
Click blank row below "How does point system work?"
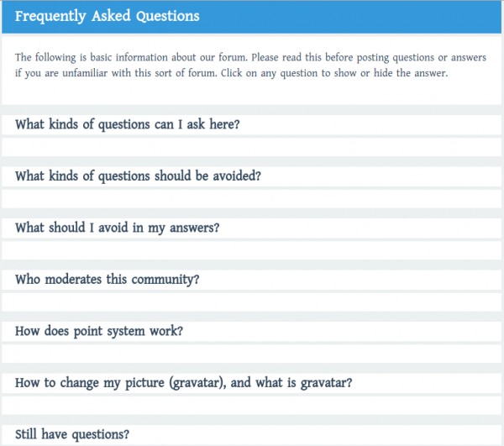252,353
